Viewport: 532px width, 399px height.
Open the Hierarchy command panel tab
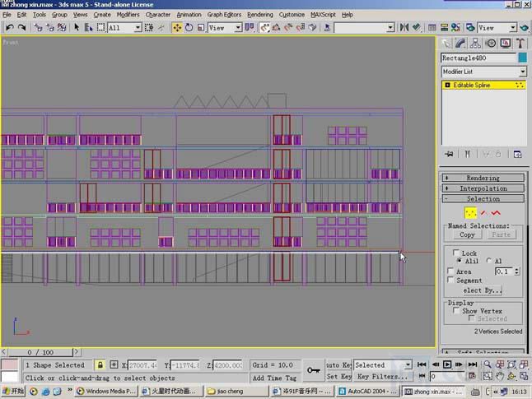[x=475, y=43]
